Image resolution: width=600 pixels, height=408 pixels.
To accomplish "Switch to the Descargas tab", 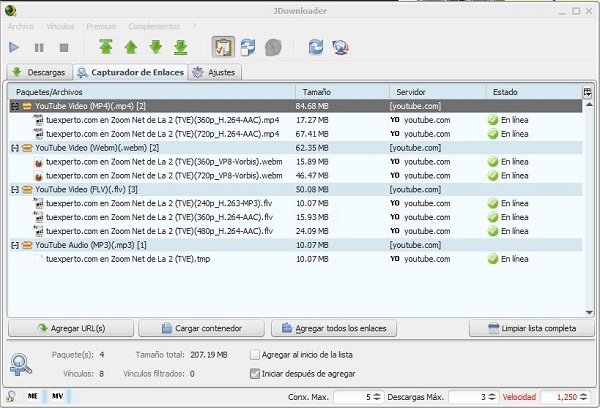I will tap(39, 73).
